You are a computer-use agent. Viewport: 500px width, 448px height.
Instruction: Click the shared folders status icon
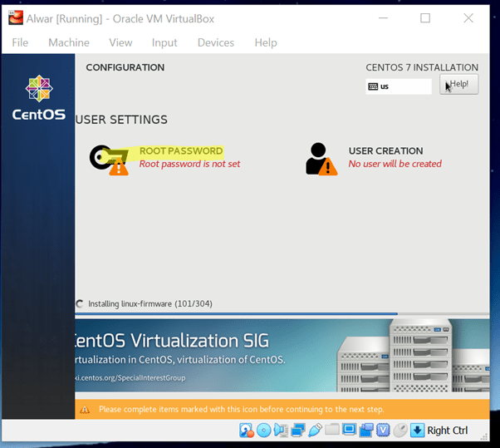[x=332, y=430]
